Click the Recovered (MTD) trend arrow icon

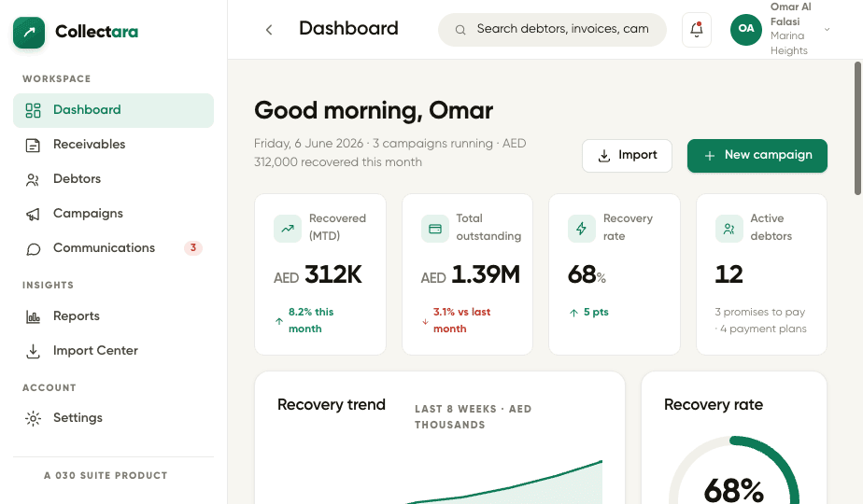[x=288, y=229]
